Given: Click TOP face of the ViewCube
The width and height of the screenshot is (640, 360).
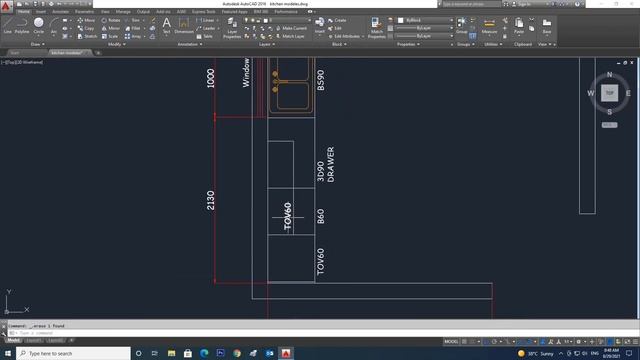Looking at the screenshot, I should (609, 93).
